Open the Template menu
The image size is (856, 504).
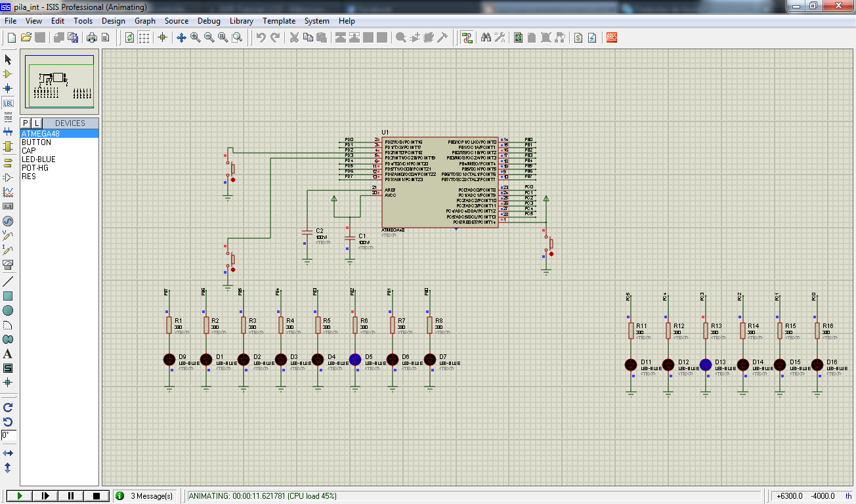279,20
